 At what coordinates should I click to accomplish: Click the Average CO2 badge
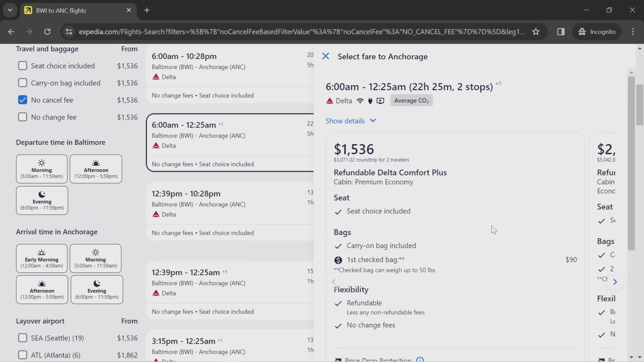[x=412, y=100]
